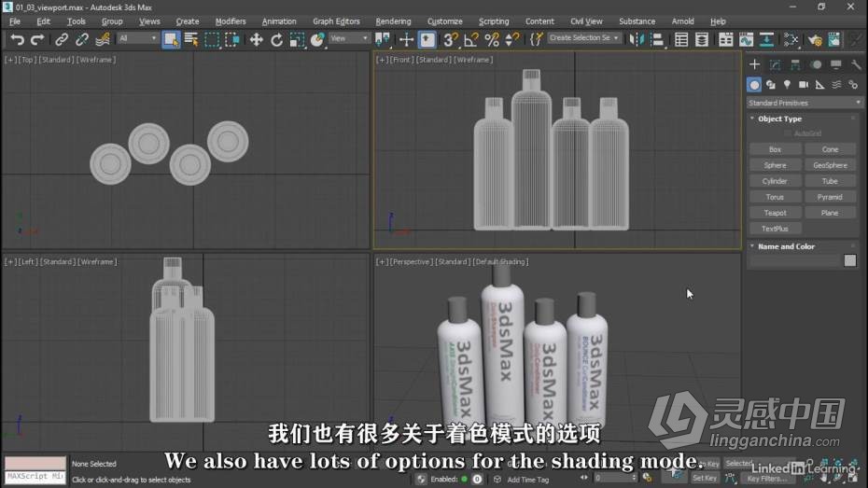Open the Render Setup teapot icon

pyautogui.click(x=815, y=39)
